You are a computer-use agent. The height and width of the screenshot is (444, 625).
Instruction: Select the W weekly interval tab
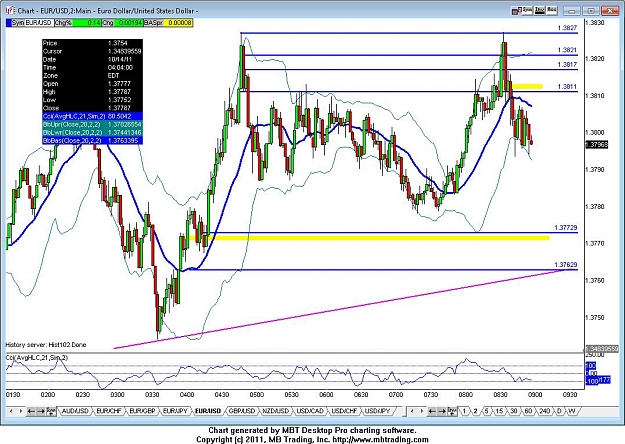(x=572, y=411)
